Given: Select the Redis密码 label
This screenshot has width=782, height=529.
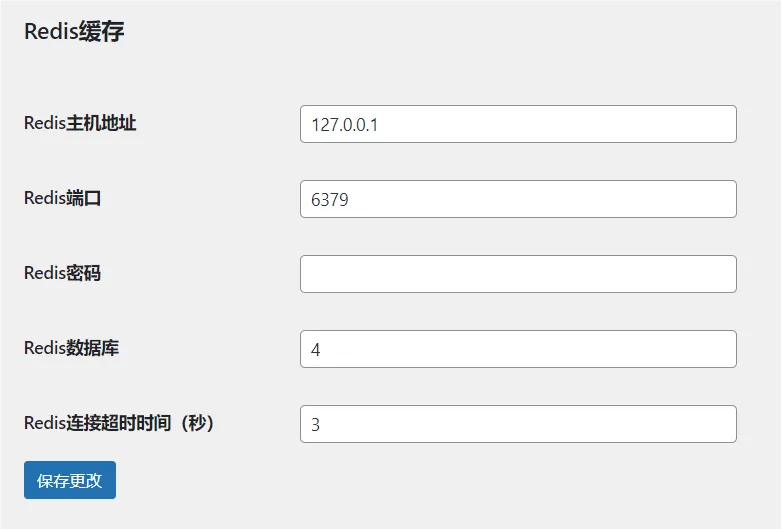Looking at the screenshot, I should [x=62, y=273].
